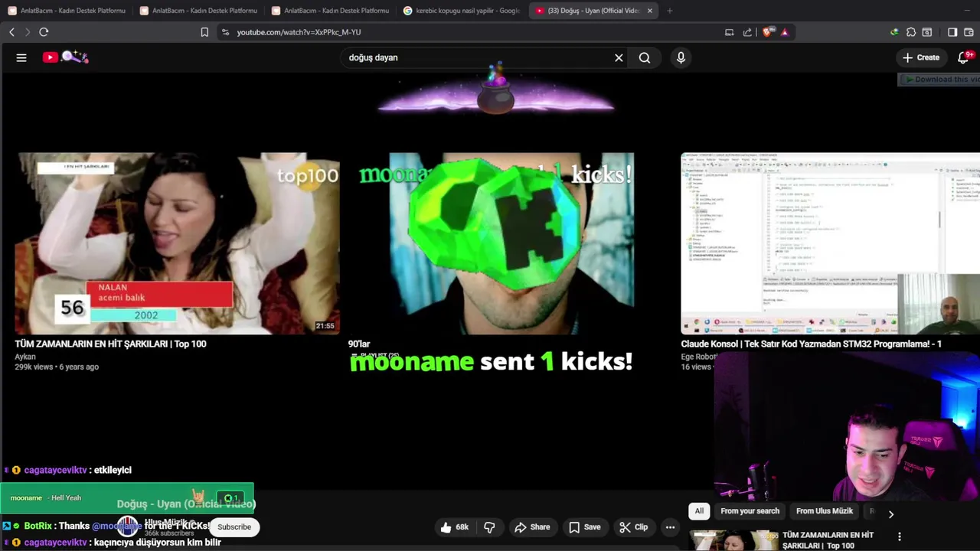The width and height of the screenshot is (980, 551).
Task: Dislike the video with thumbs down
Action: [x=489, y=527]
